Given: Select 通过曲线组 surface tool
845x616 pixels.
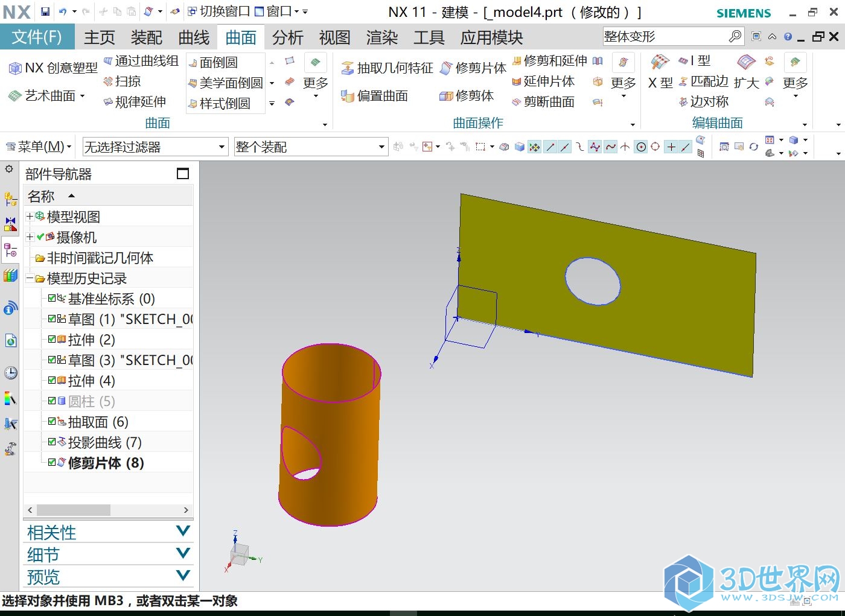Looking at the screenshot, I should (x=141, y=60).
